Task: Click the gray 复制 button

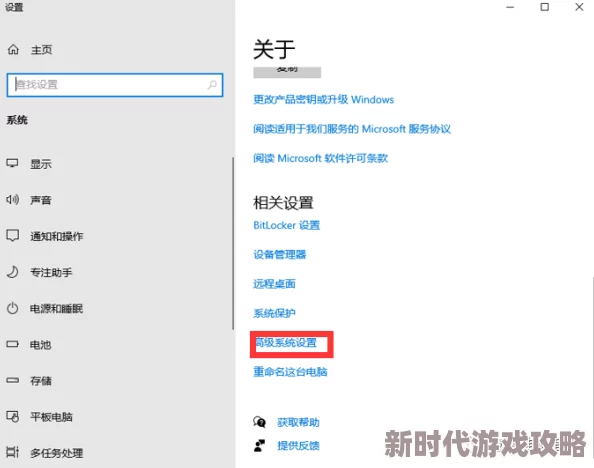Action: pyautogui.click(x=287, y=72)
